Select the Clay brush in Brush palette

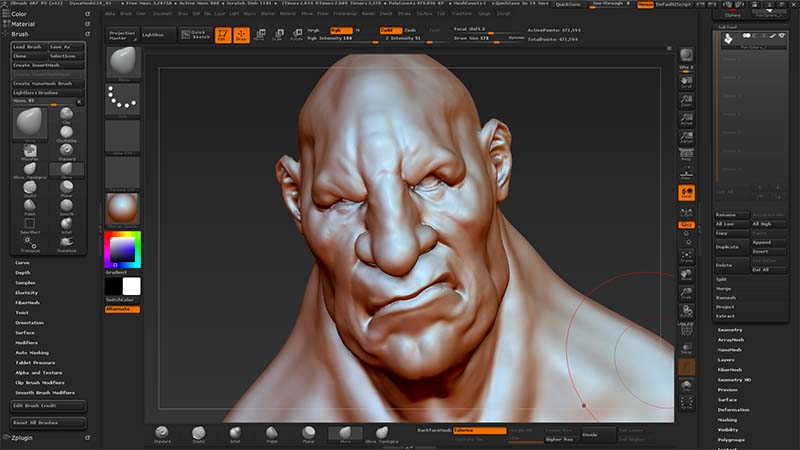pos(66,115)
